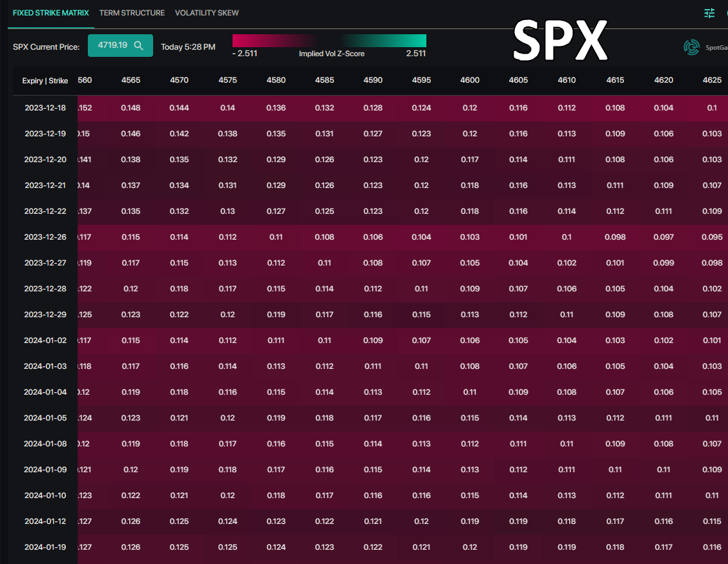Select the 4605 strike column header
728x564 pixels.
click(x=518, y=80)
